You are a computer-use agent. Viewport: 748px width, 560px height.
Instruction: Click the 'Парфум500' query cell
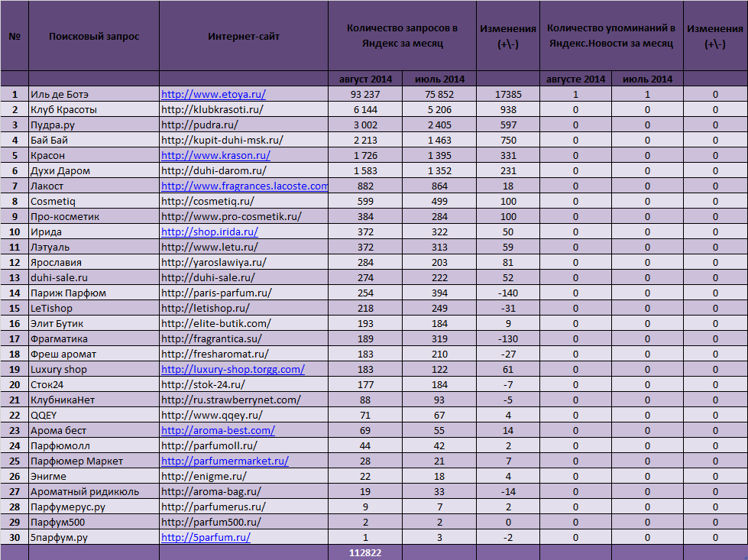tap(94, 522)
